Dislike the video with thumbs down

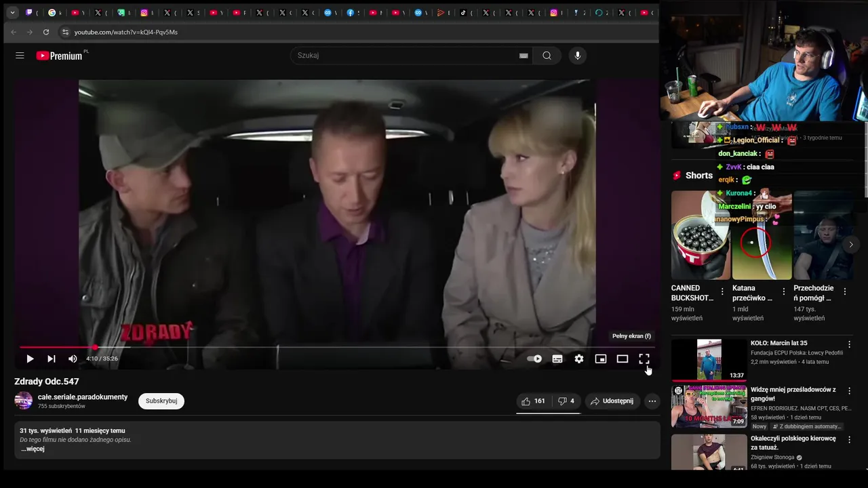(566, 401)
